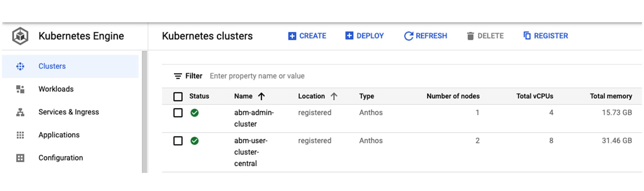
Task: Click the sort arrow next to Name
Action: [261, 96]
